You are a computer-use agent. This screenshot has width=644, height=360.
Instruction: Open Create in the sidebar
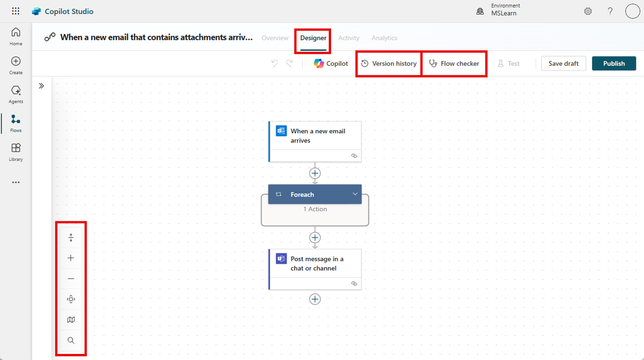point(16,65)
